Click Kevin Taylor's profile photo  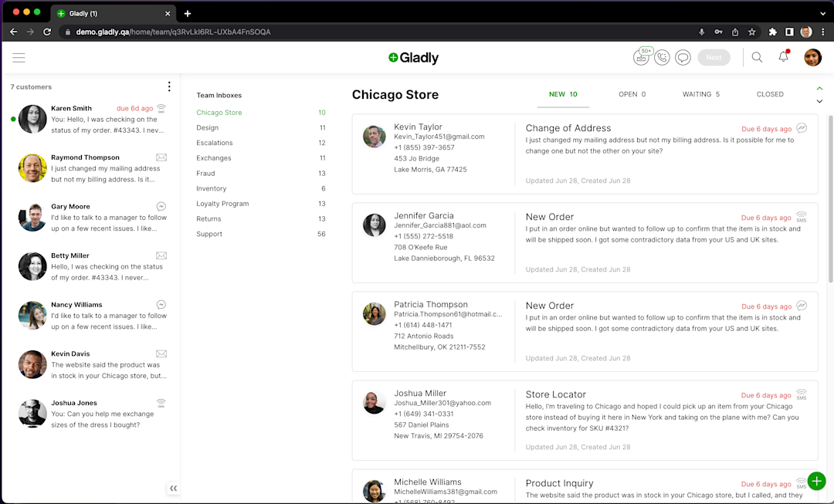click(375, 137)
